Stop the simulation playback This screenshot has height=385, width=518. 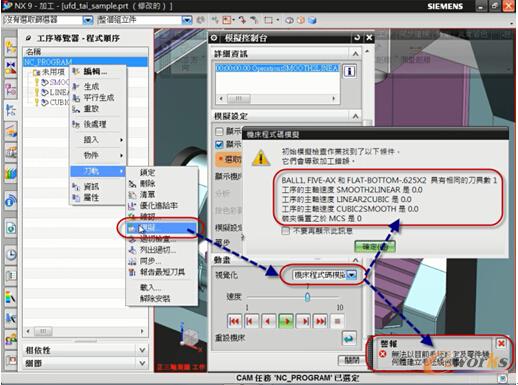tap(337, 321)
